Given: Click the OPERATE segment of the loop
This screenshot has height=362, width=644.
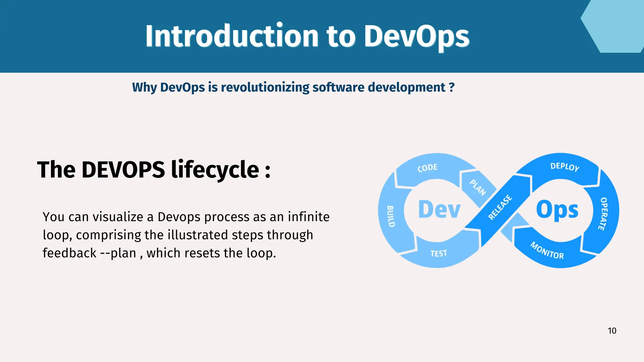Looking at the screenshot, I should coord(603,214).
